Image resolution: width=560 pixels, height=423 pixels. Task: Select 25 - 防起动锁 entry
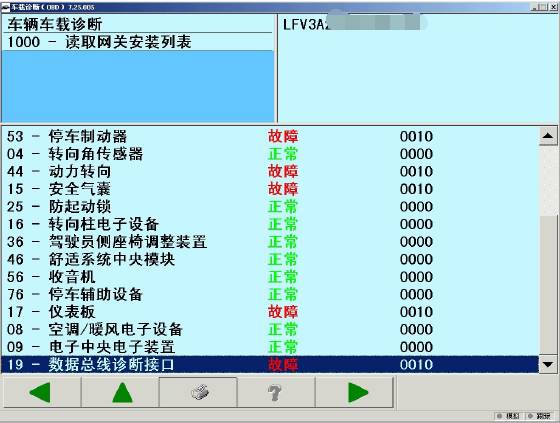270,206
